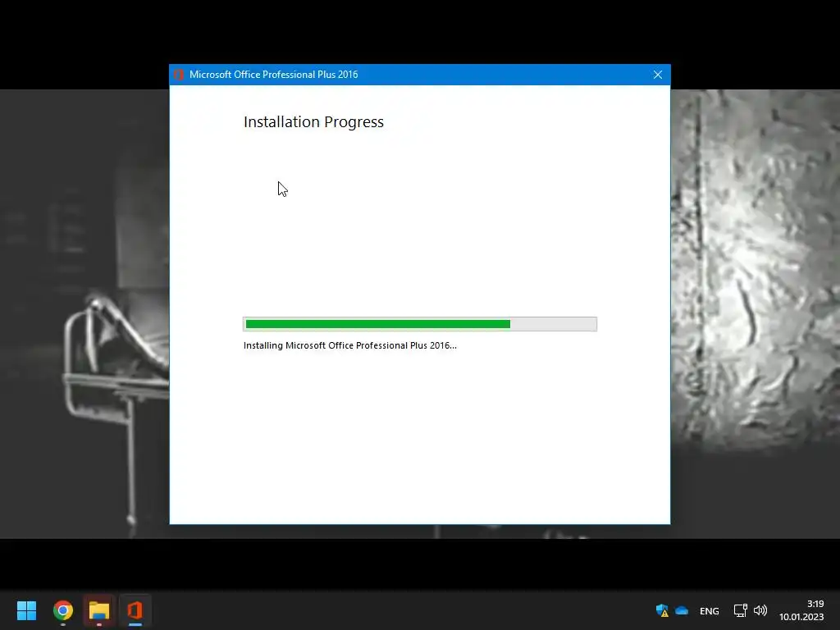Open the clock showing 3:19 10.01.2023
The height and width of the screenshot is (630, 840).
click(801, 610)
